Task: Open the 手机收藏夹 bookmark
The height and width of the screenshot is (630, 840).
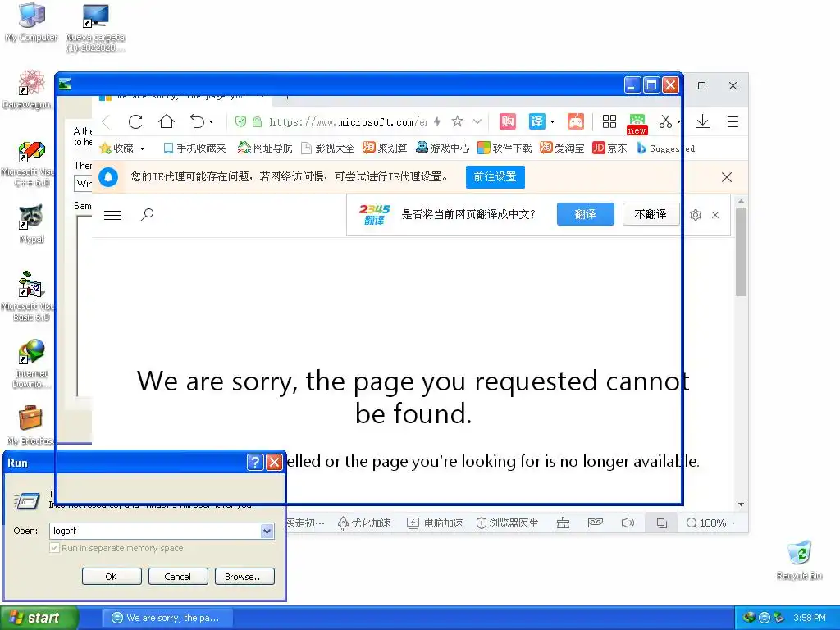Action: 194,148
